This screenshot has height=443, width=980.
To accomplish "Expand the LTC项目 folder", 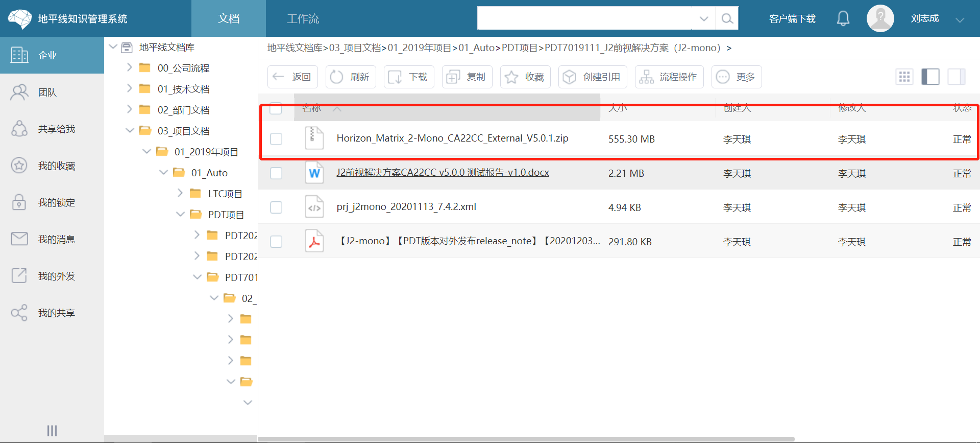I will point(180,193).
